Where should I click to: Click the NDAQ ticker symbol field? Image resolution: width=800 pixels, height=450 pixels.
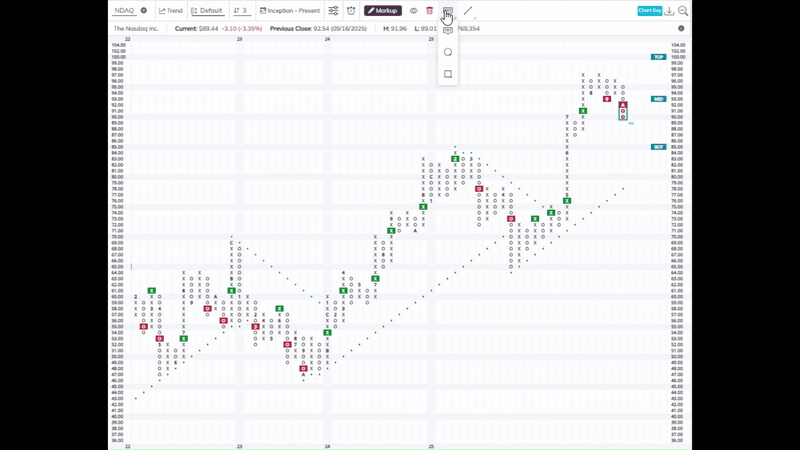124,11
